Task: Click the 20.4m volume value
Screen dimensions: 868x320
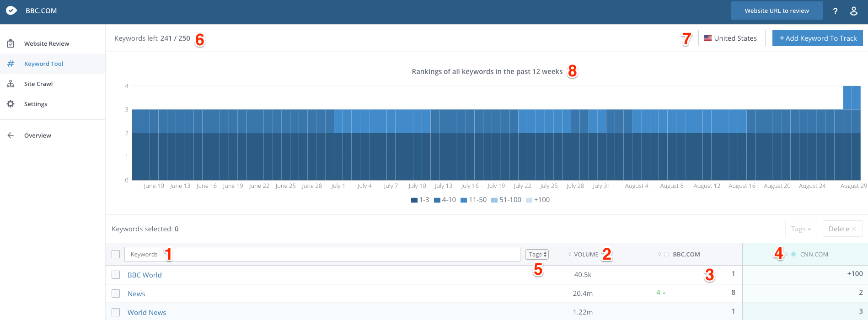Action: coord(583,293)
